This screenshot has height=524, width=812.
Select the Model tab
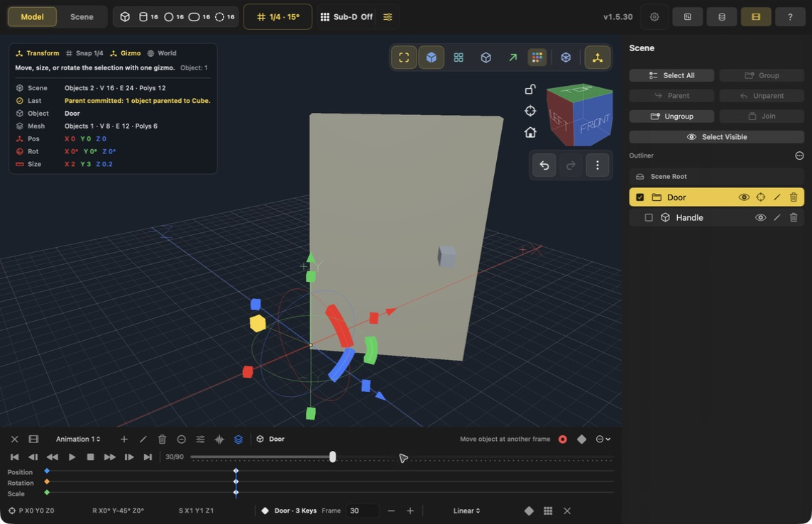click(x=32, y=17)
